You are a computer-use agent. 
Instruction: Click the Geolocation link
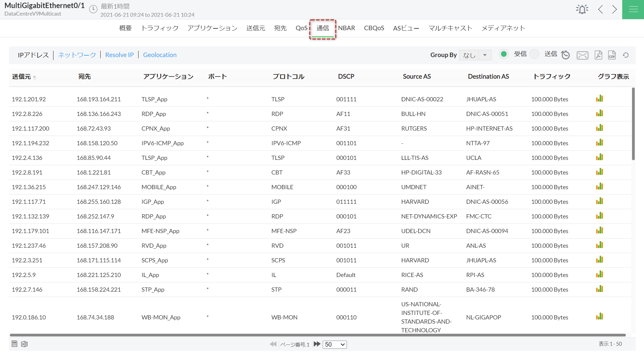pos(160,55)
